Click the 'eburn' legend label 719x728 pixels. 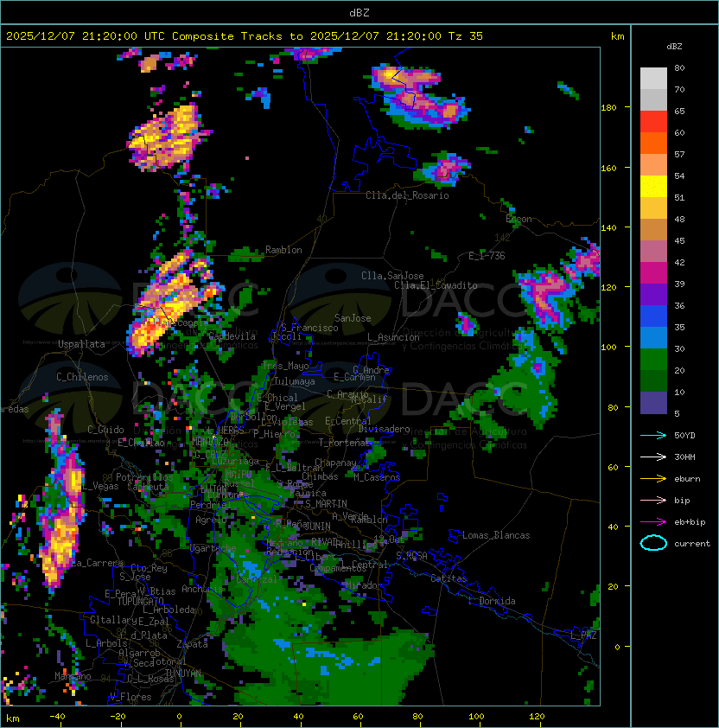click(687, 479)
